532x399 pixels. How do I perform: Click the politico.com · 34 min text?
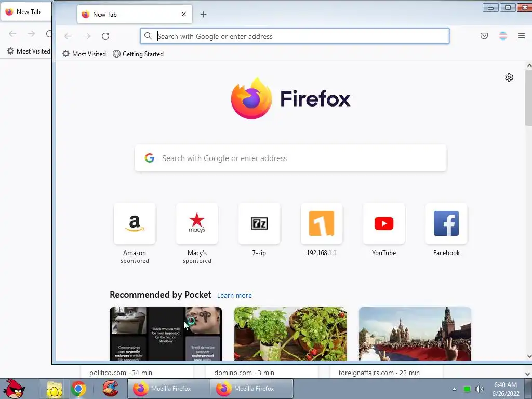pyautogui.click(x=121, y=373)
